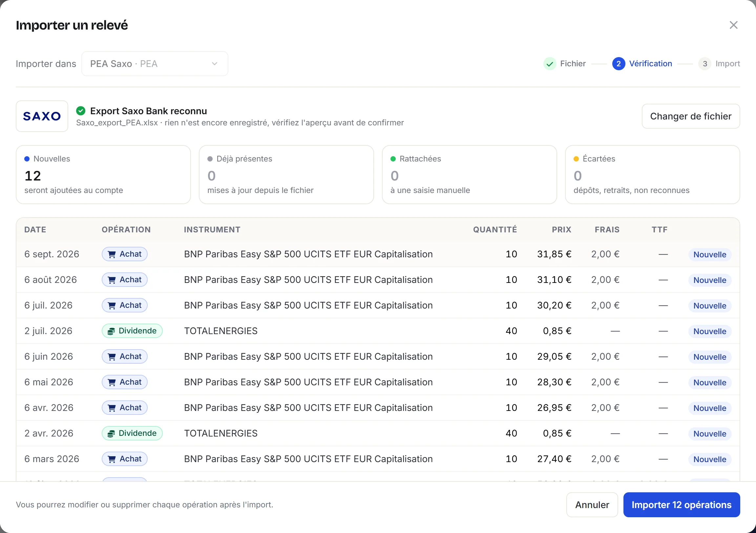Click the Achat cart icon for 6 sept. 2026

click(112, 254)
